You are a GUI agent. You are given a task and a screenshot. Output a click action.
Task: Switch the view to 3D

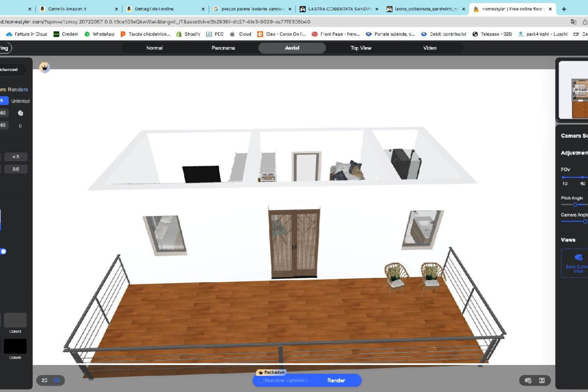[x=56, y=380]
